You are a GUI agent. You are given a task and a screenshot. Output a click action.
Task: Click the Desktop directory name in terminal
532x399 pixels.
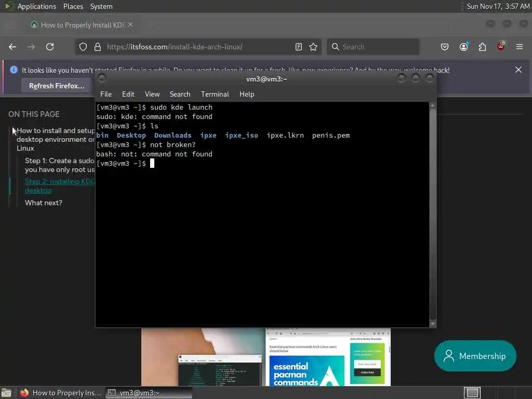click(131, 136)
